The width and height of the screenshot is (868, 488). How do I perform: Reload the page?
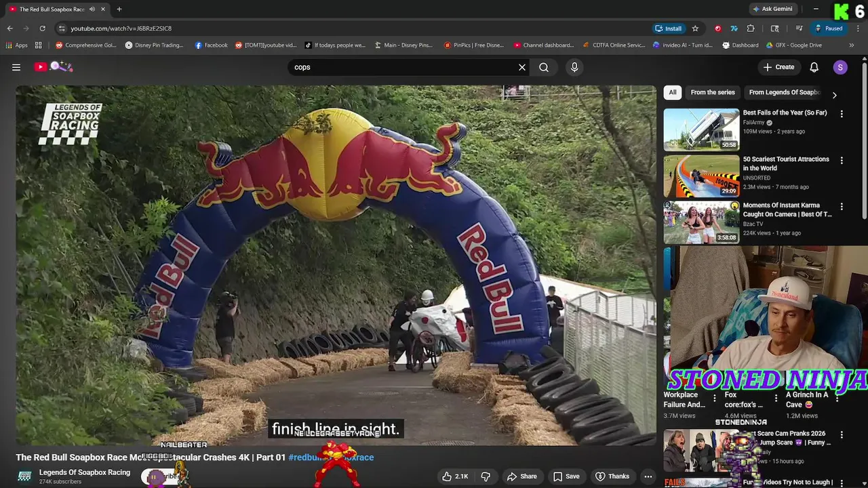point(42,28)
